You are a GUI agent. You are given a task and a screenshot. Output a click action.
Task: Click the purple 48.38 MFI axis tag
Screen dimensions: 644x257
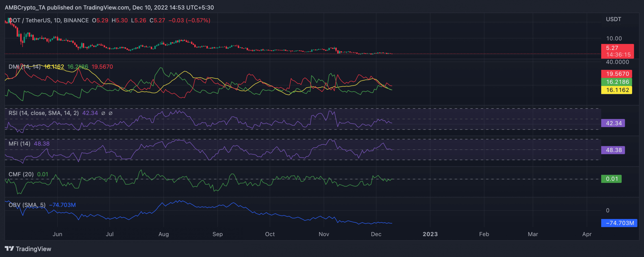click(613, 150)
